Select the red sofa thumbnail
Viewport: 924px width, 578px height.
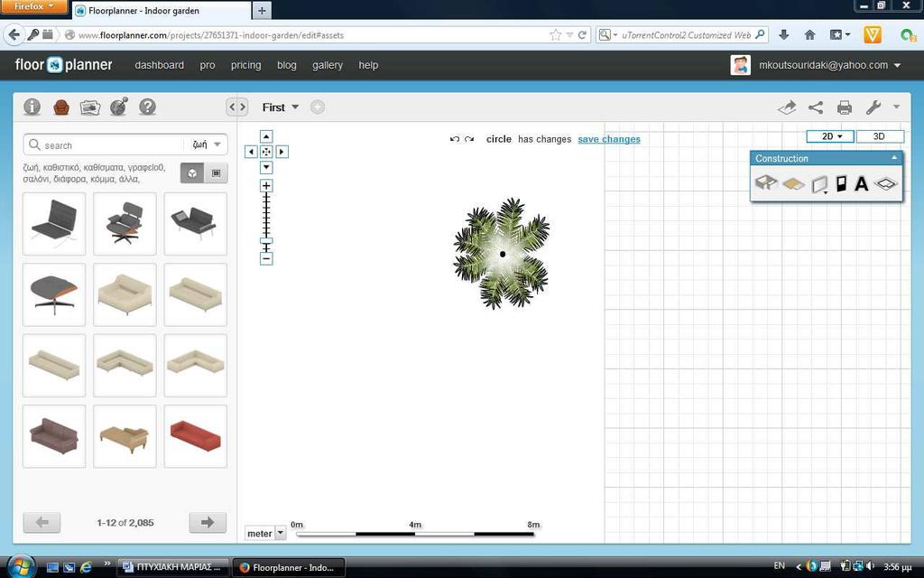[195, 436]
